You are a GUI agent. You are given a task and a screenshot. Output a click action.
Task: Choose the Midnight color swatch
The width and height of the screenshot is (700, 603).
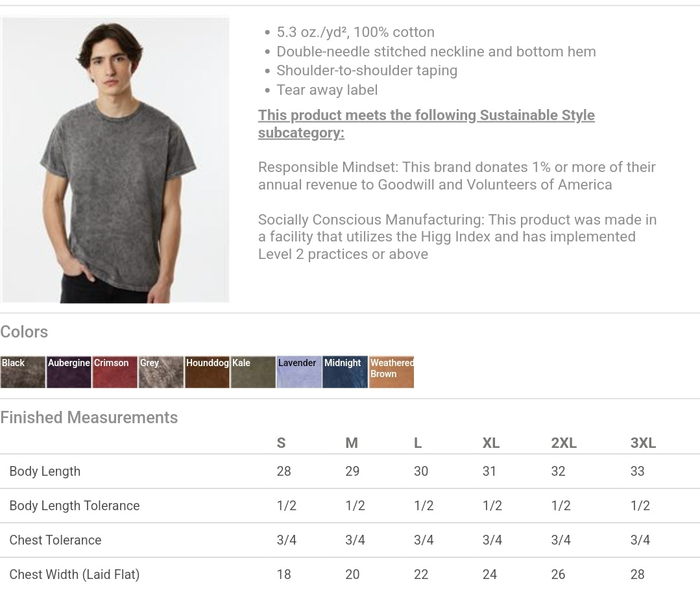point(345,372)
